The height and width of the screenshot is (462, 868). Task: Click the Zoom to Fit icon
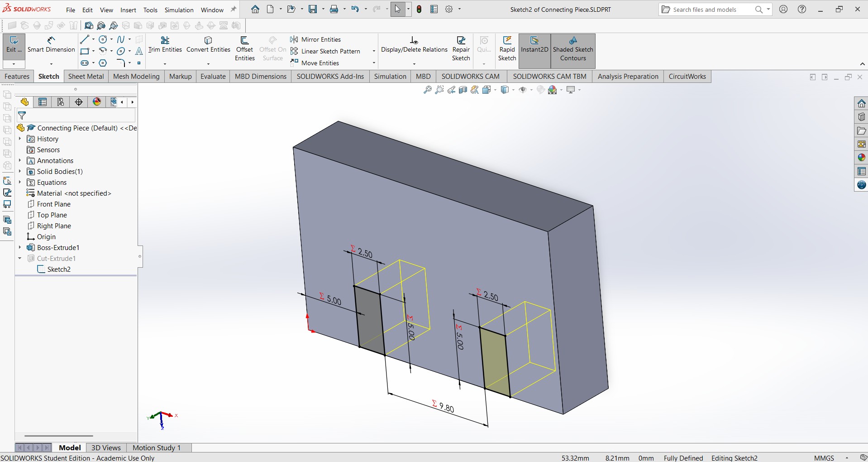tap(427, 90)
